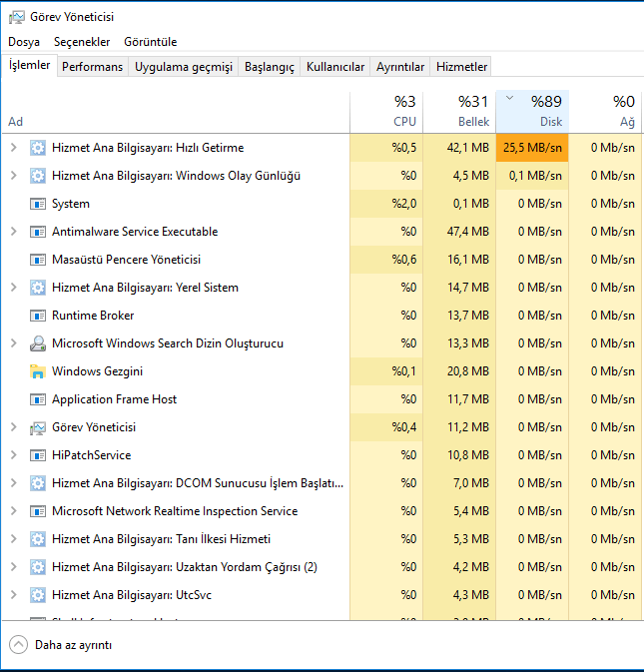Expand the Yerel Sistem service host

(x=13, y=288)
